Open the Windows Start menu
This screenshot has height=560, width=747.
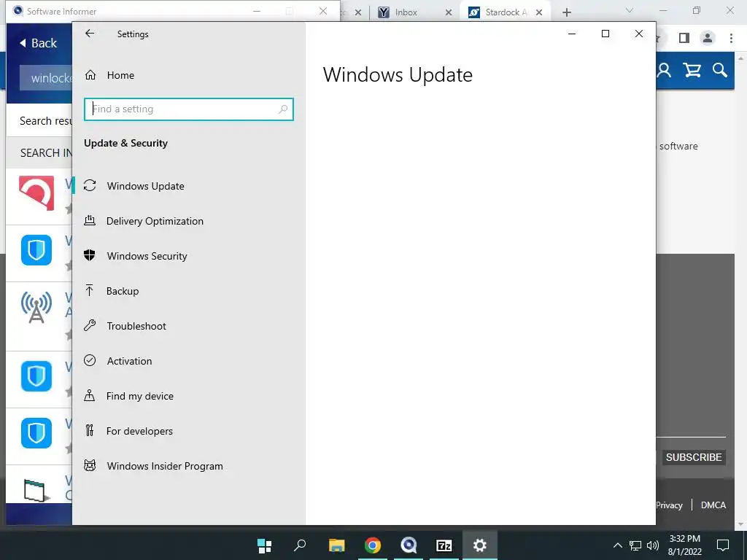[x=264, y=545]
